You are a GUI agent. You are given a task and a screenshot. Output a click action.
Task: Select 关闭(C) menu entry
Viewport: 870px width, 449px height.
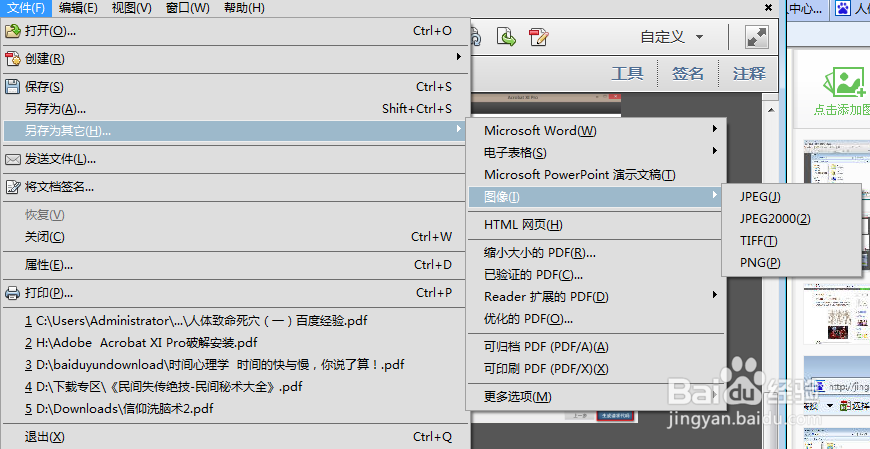click(235, 237)
